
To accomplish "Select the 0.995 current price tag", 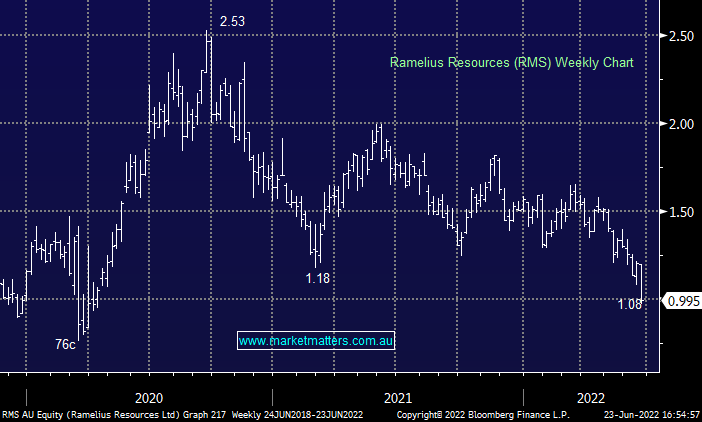I will [x=681, y=300].
